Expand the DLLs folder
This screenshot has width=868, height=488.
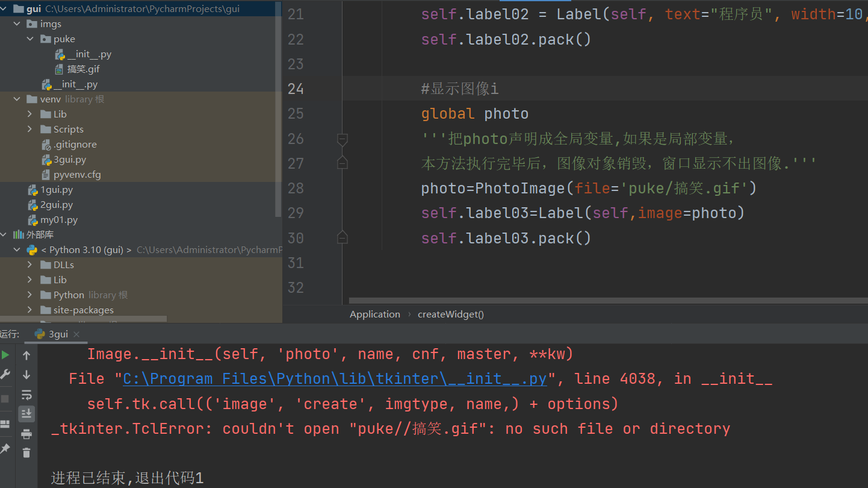pyautogui.click(x=30, y=265)
